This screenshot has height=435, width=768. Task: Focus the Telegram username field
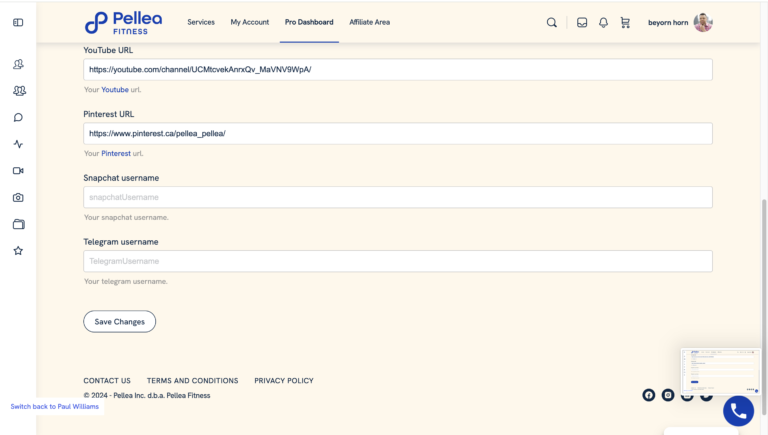398,261
